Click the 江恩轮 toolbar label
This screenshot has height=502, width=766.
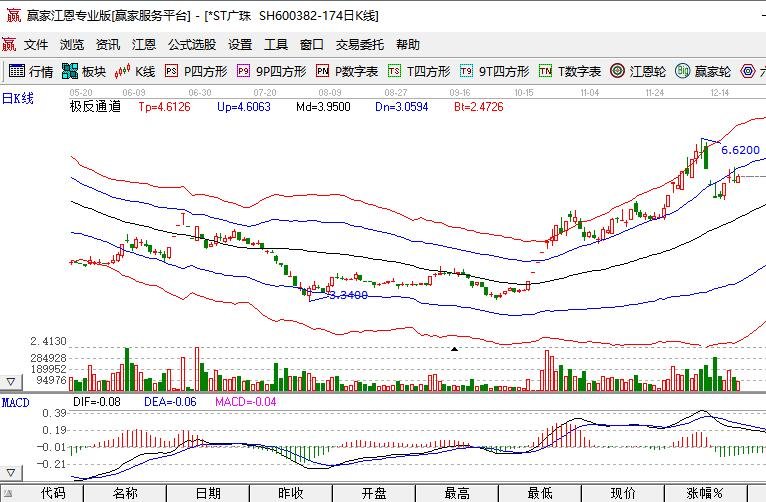point(648,72)
